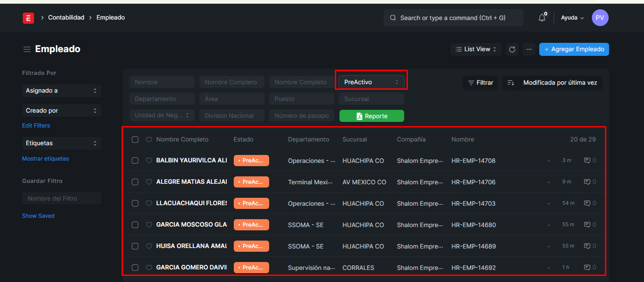Image resolution: width=644 pixels, height=282 pixels.
Task: Open the notifications bell
Action: coord(542,18)
